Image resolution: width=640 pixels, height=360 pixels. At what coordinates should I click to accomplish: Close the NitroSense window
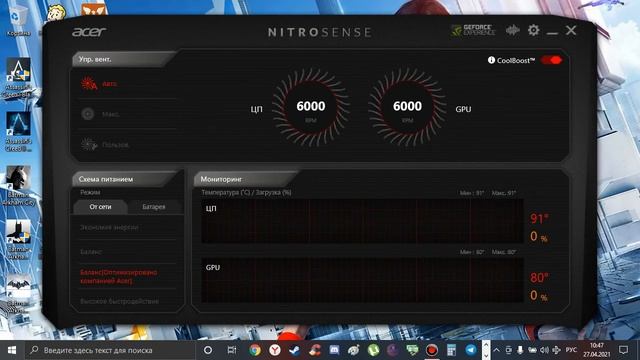coord(571,30)
